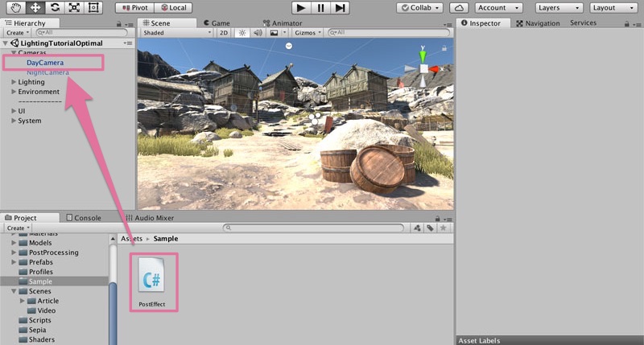Select the Rect transform tool

tap(93, 7)
